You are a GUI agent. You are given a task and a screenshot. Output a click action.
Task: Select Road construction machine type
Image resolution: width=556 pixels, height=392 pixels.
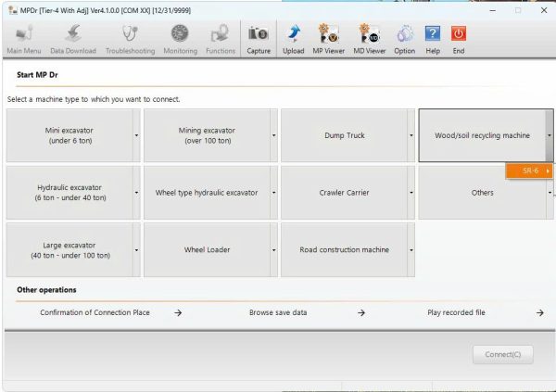pyautogui.click(x=345, y=249)
